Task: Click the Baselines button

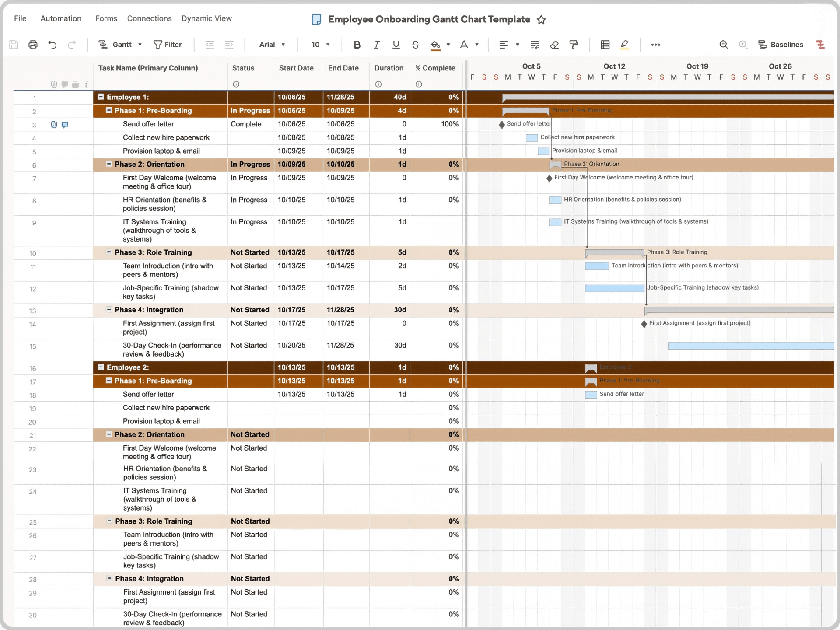Action: [x=782, y=44]
